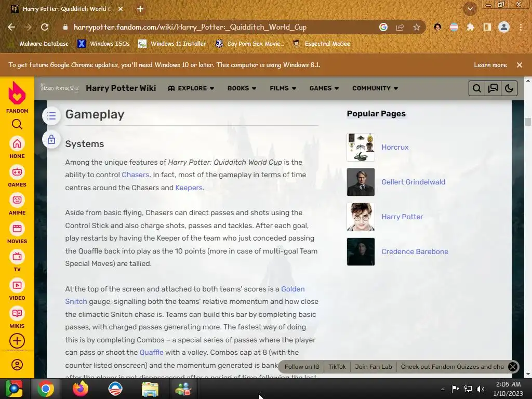Open the volume control in system tray

[481, 389]
